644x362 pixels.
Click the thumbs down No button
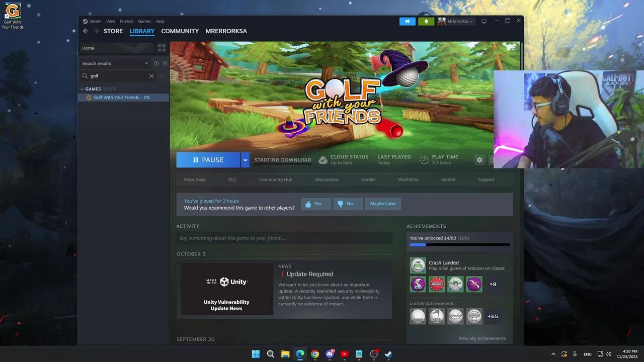point(348,204)
